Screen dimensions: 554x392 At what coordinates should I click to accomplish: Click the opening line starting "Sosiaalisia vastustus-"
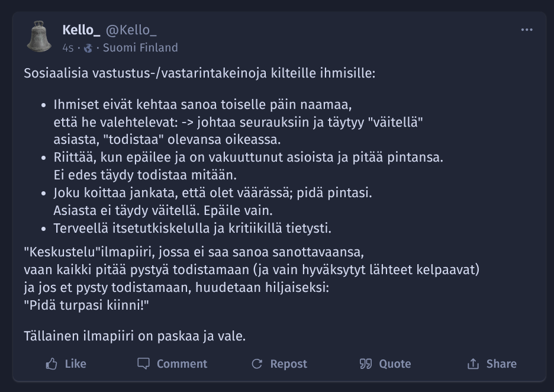[x=199, y=74]
